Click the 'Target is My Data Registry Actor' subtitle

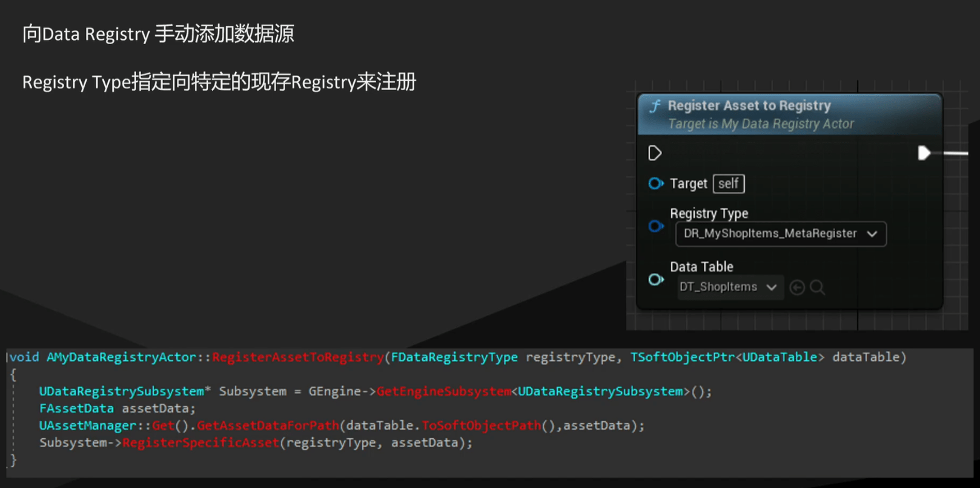760,124
